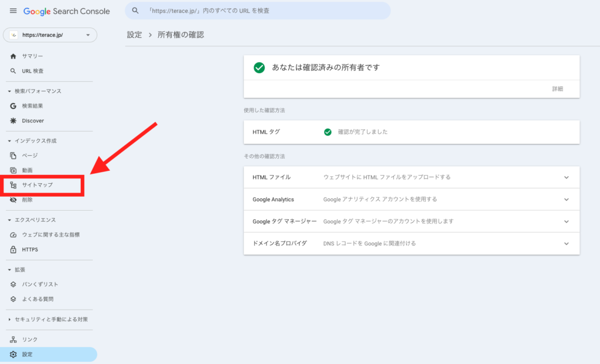Click the gear icon beside 設定

coord(13,355)
